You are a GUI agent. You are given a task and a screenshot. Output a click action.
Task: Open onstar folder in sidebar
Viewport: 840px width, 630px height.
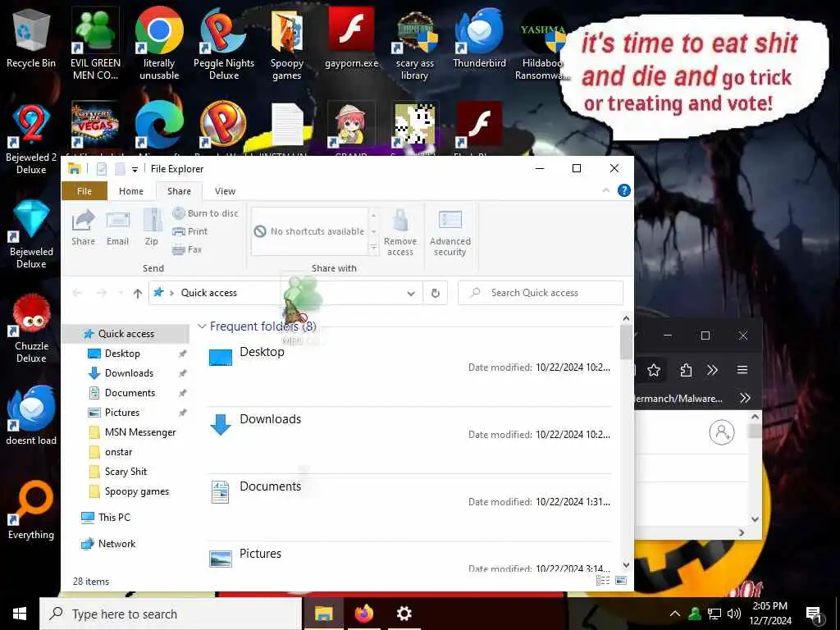(118, 452)
